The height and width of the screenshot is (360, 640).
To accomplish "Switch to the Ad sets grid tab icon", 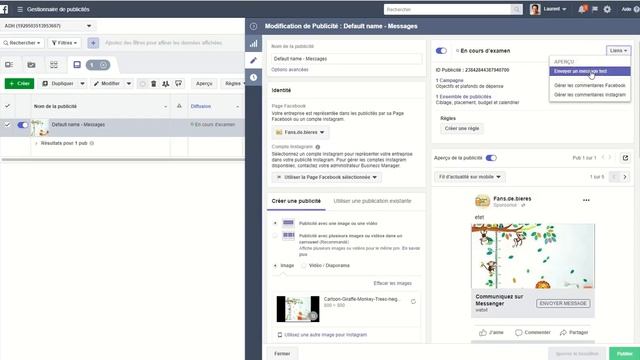I will click(53, 64).
